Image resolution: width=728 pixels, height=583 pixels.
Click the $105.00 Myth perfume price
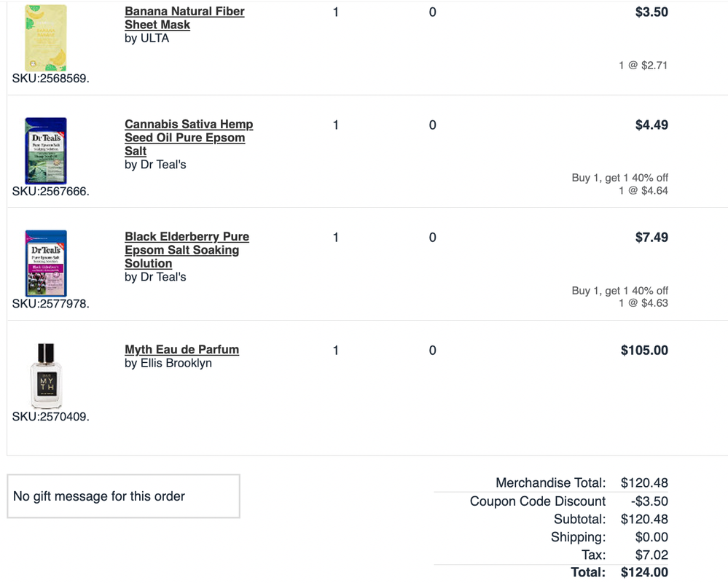tap(644, 351)
